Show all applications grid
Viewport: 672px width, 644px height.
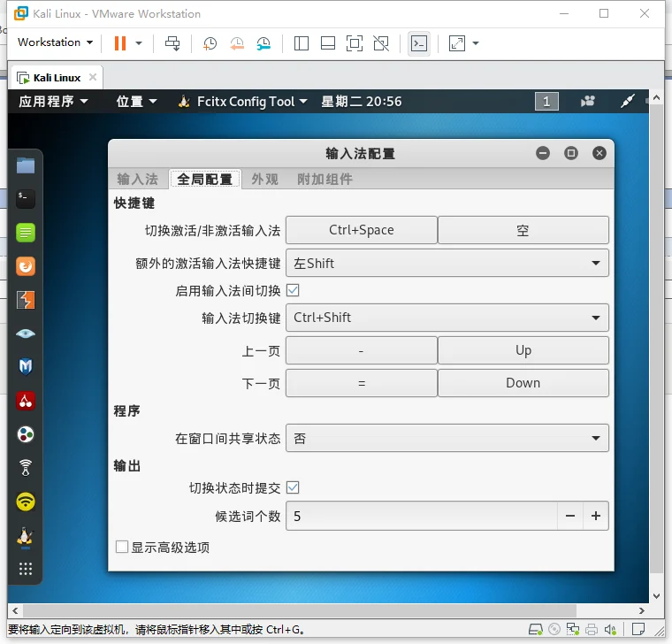[x=26, y=569]
